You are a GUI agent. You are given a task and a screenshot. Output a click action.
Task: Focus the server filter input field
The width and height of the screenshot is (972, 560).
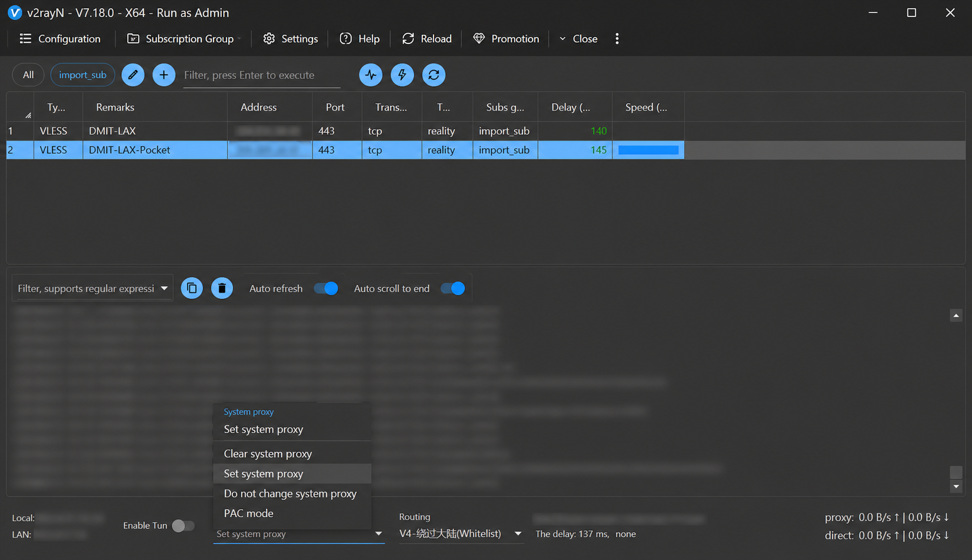click(x=262, y=75)
